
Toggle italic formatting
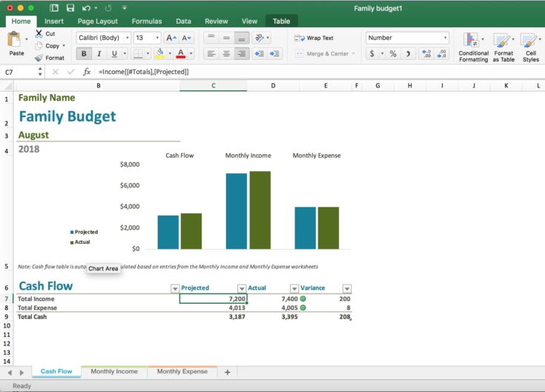(x=99, y=53)
